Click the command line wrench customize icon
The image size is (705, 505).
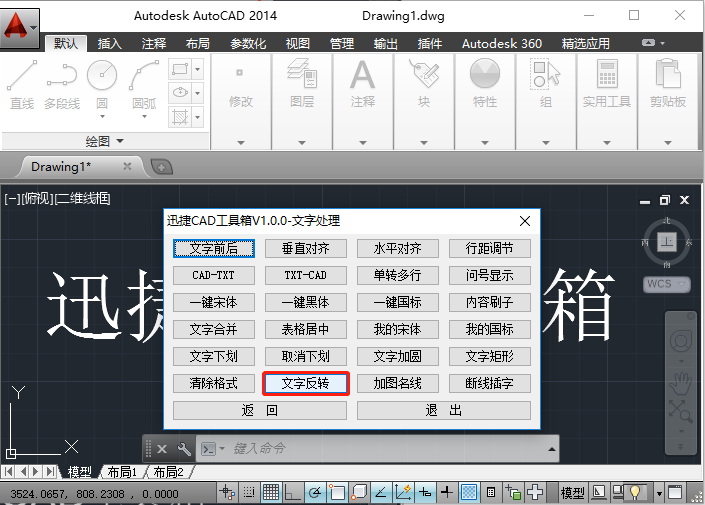click(x=183, y=448)
